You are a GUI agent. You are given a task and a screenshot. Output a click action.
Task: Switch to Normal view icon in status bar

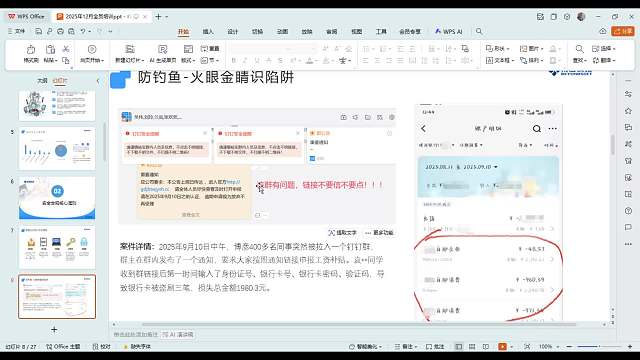(459, 347)
